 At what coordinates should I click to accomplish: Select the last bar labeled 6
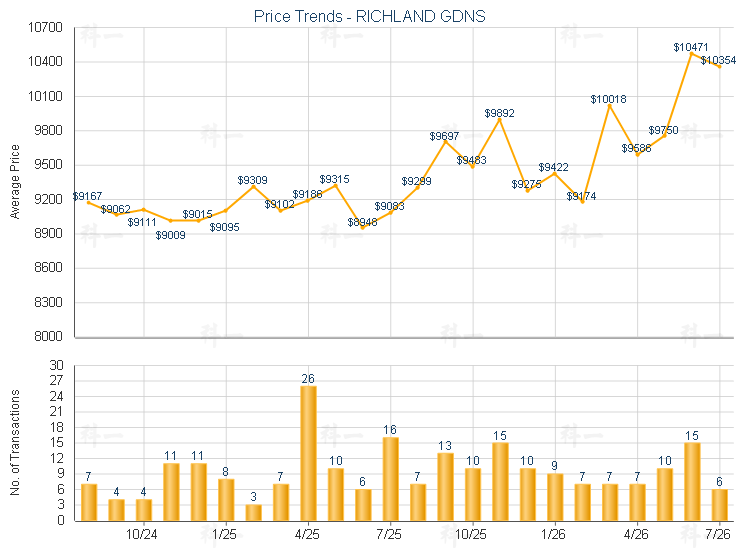720,505
